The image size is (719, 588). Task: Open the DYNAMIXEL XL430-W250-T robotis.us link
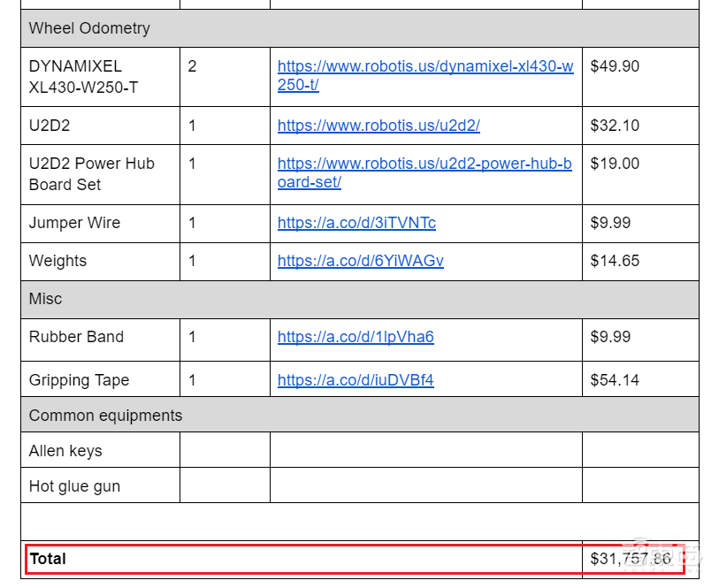pyautogui.click(x=425, y=66)
